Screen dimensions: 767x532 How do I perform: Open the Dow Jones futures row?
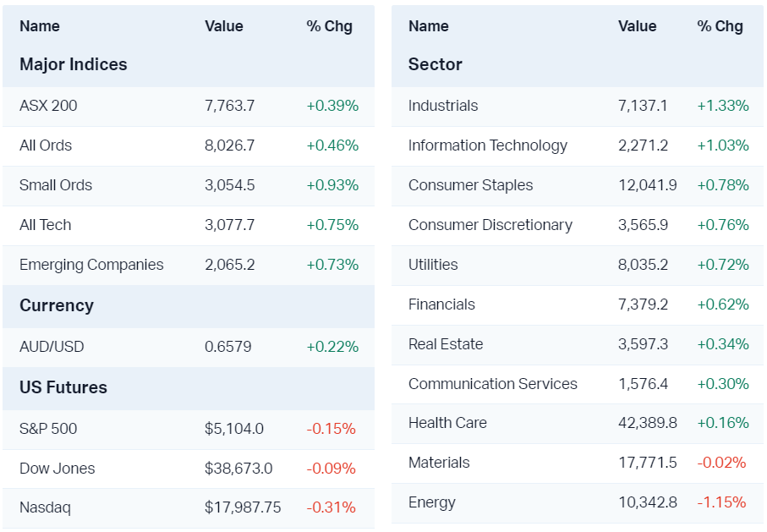[58, 469]
